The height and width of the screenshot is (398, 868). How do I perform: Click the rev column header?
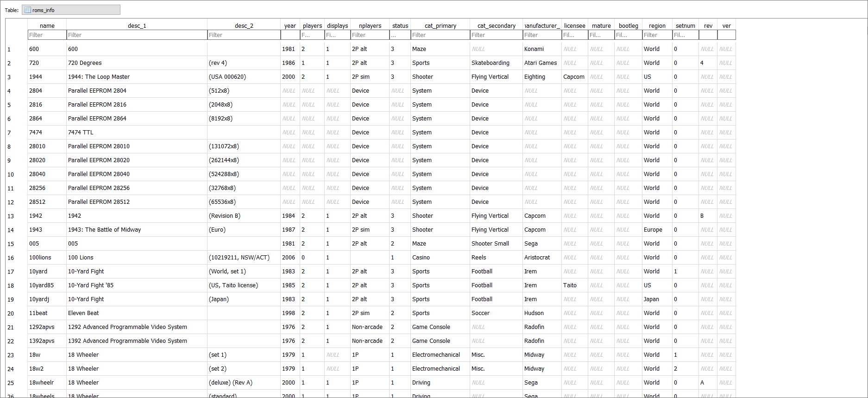click(708, 25)
